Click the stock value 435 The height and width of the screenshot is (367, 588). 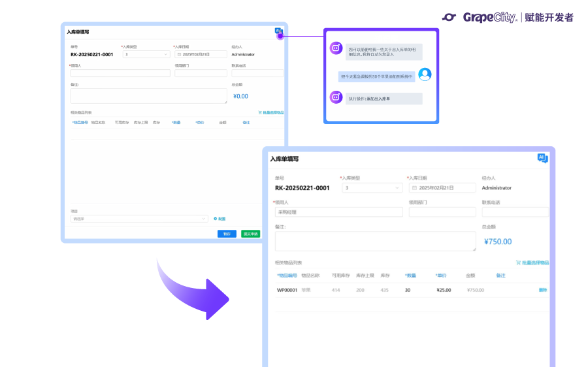pyautogui.click(x=384, y=290)
